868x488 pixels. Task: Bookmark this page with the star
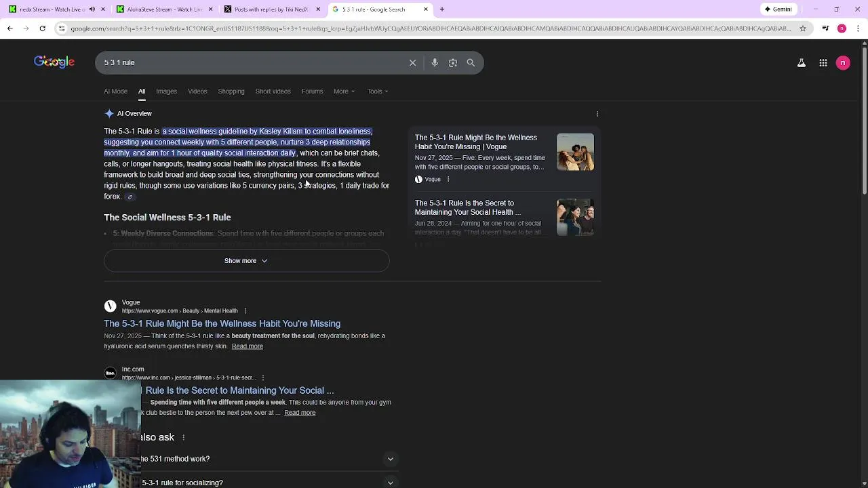[803, 28]
